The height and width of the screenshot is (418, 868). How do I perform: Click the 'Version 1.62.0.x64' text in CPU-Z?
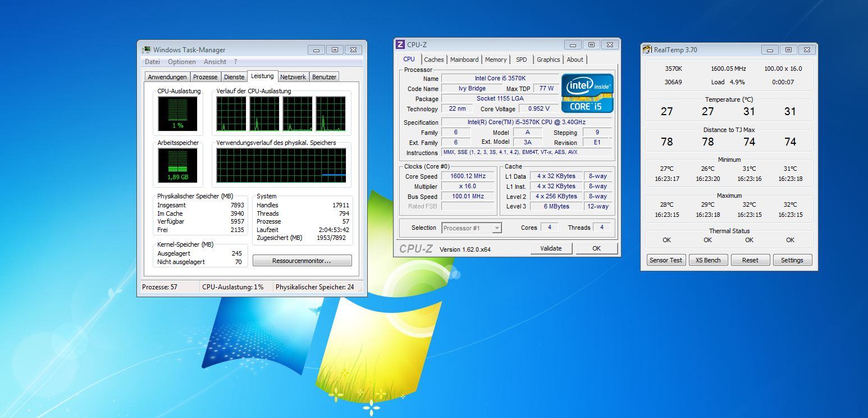(465, 249)
